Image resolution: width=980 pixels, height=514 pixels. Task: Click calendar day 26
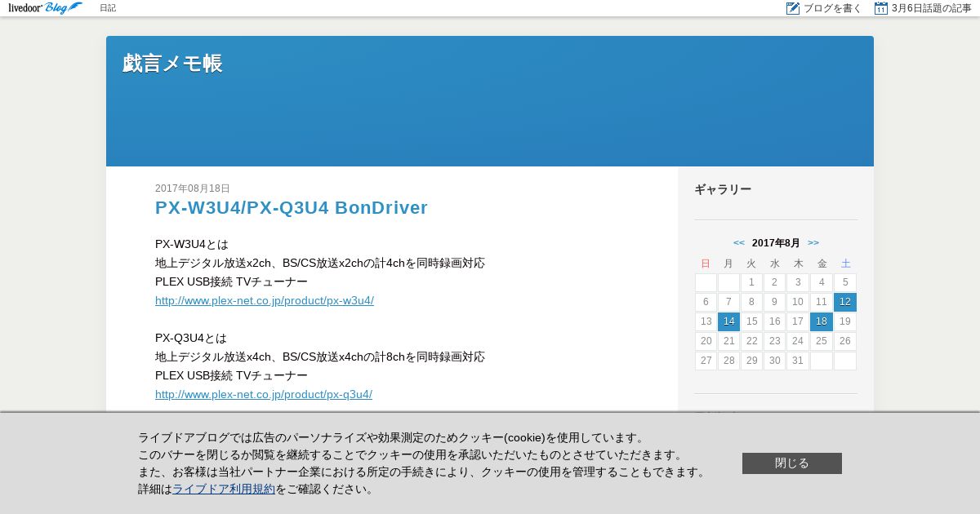click(845, 341)
